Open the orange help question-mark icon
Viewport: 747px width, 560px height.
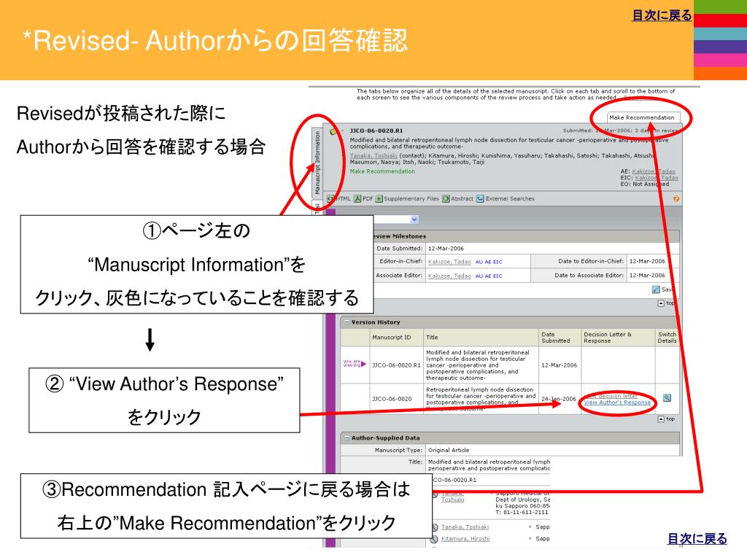coord(676,199)
